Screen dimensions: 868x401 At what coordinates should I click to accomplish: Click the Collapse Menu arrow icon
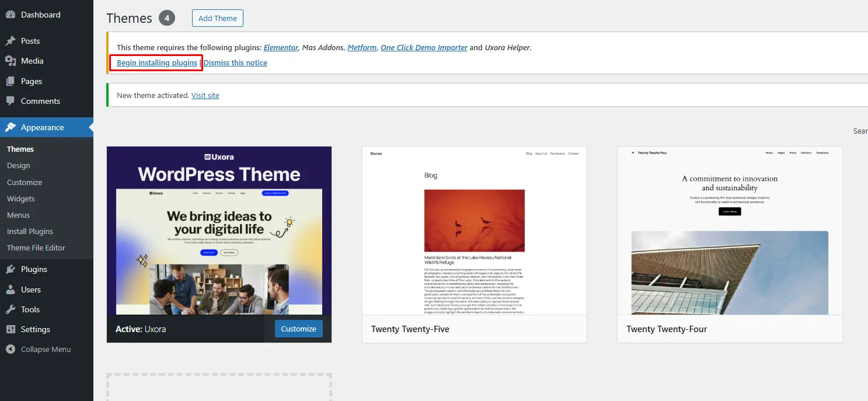pos(11,349)
